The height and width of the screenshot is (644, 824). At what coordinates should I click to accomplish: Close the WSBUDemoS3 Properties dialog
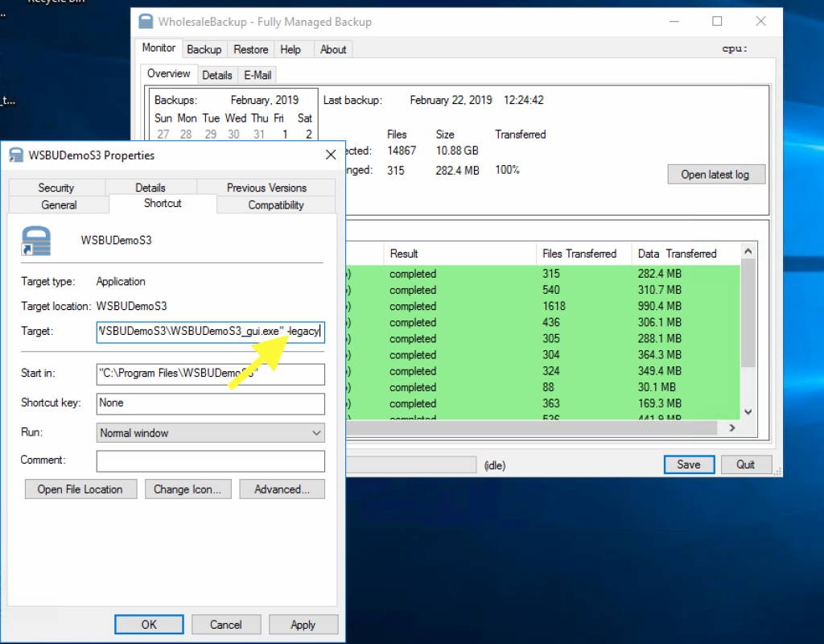pyautogui.click(x=331, y=155)
